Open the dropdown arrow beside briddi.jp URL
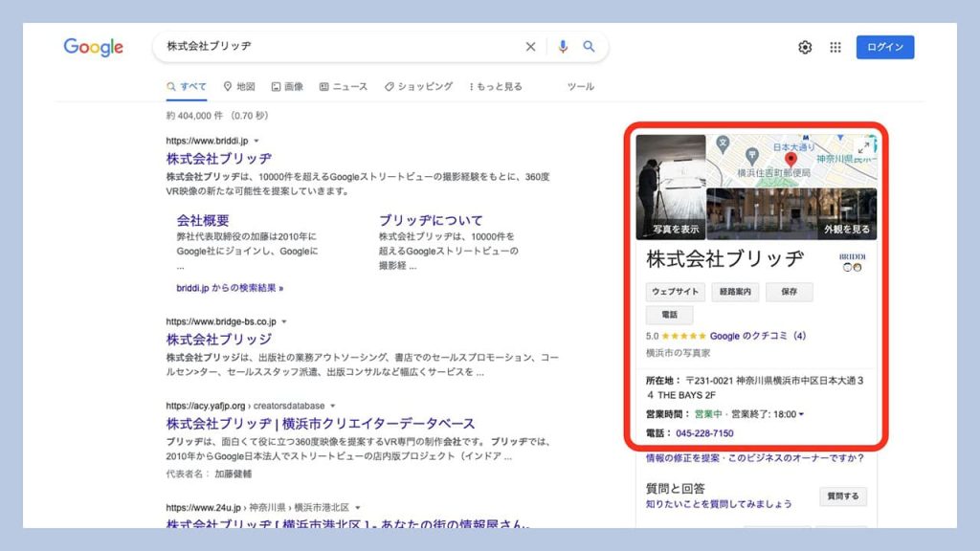This screenshot has width=980, height=551. point(256,142)
